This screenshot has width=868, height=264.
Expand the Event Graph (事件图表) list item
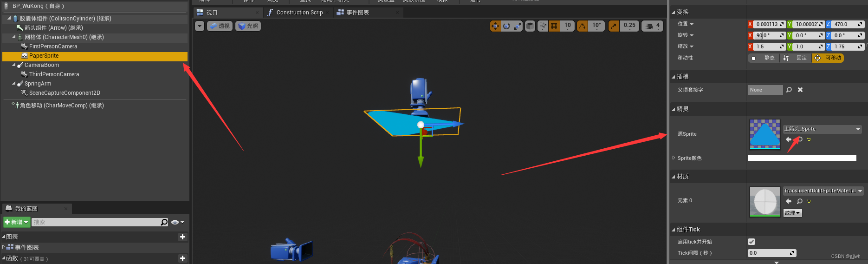pos(4,247)
